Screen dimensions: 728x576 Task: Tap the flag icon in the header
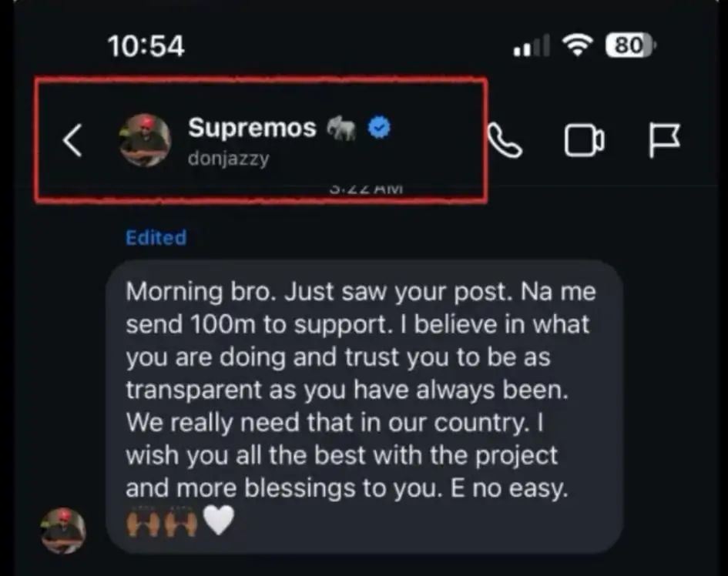click(x=663, y=141)
